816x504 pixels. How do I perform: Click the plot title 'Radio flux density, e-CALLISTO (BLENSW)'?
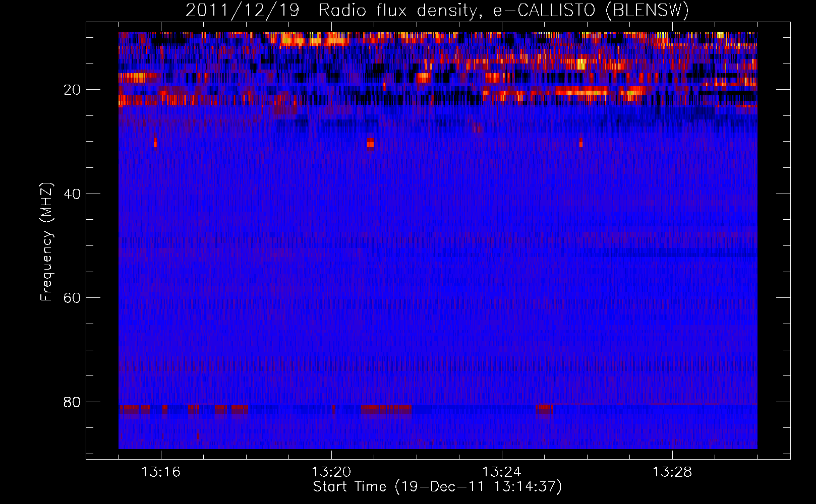503,11
